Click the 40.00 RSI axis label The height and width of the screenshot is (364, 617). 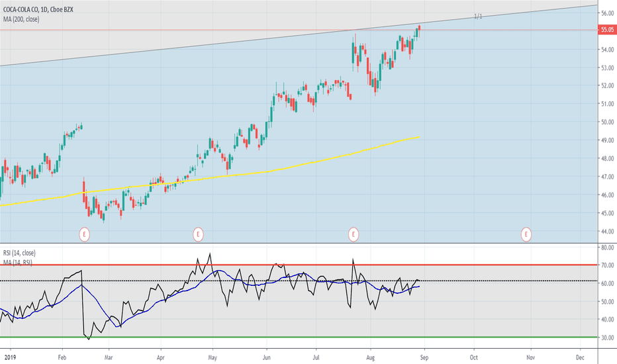click(x=608, y=320)
